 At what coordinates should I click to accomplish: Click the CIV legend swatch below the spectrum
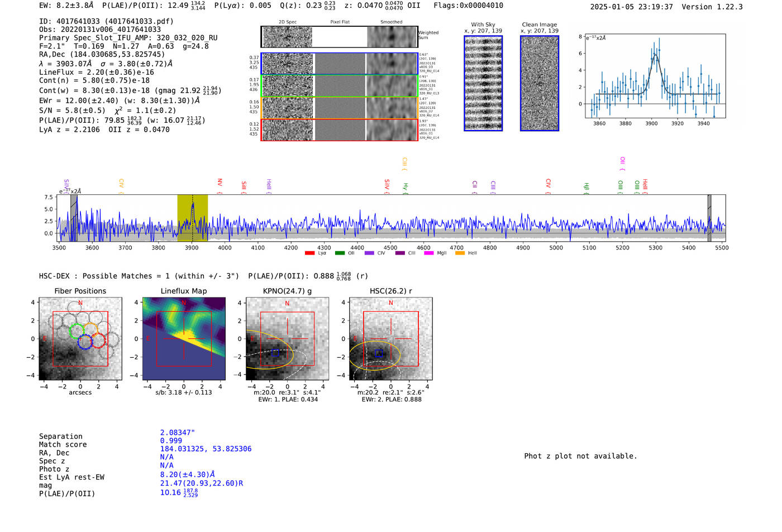[369, 253]
